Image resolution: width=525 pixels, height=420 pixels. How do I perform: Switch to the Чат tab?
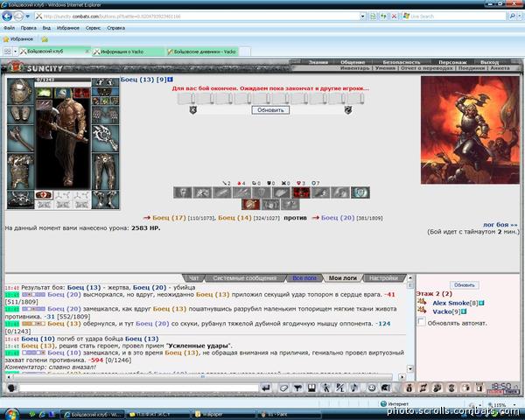tap(194, 278)
